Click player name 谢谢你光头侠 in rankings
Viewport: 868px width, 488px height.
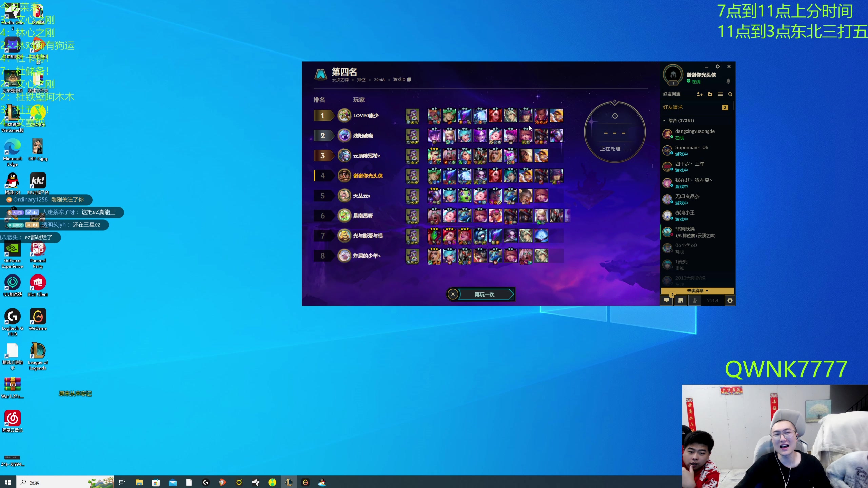tap(368, 176)
